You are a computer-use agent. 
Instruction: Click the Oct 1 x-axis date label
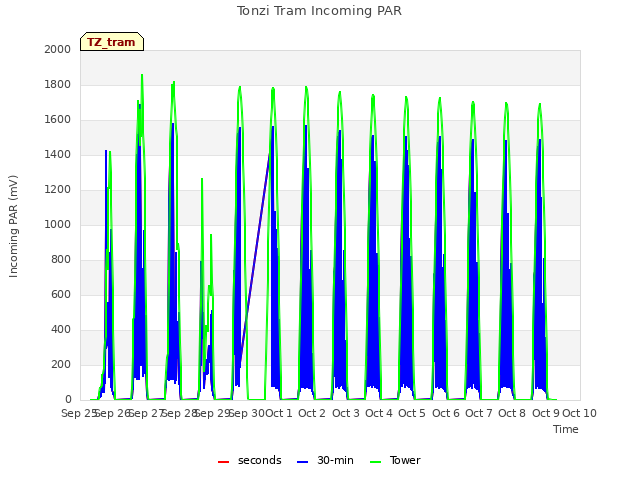pyautogui.click(x=279, y=413)
